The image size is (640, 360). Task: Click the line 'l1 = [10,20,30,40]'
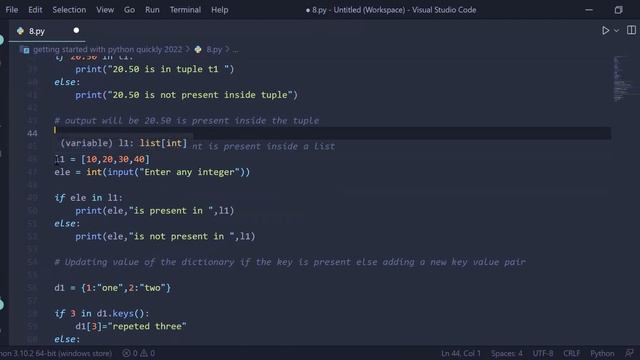102,159
